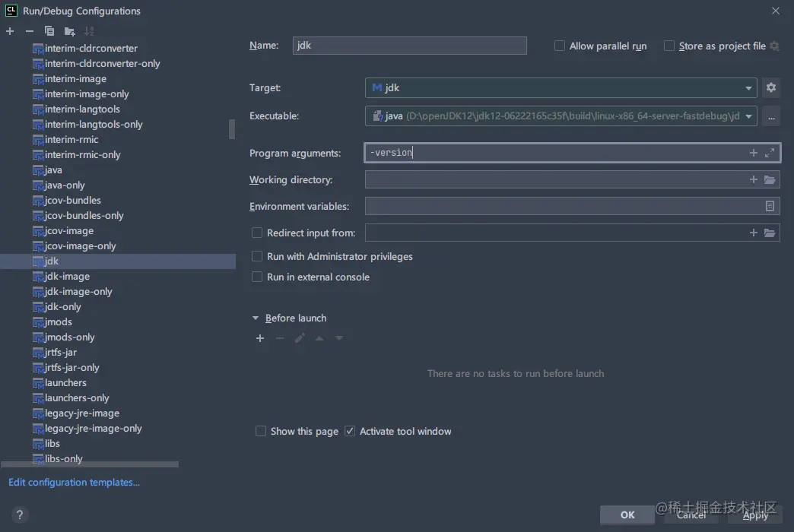
Task: Click the Cancel button
Action: click(x=691, y=515)
